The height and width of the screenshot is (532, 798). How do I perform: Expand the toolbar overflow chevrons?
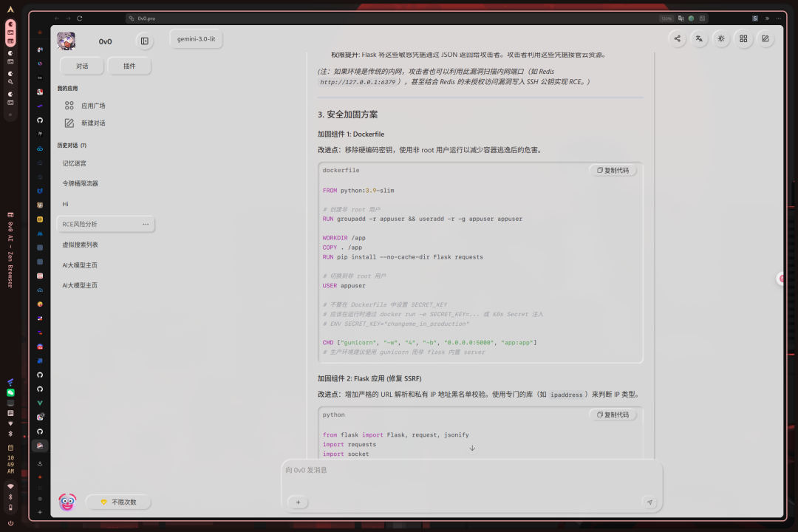point(768,18)
